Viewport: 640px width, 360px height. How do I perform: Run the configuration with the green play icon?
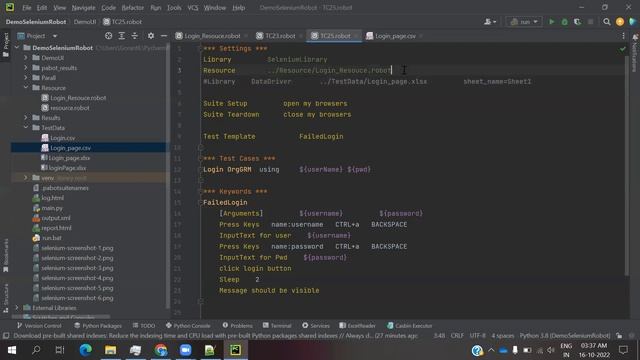[x=551, y=22]
